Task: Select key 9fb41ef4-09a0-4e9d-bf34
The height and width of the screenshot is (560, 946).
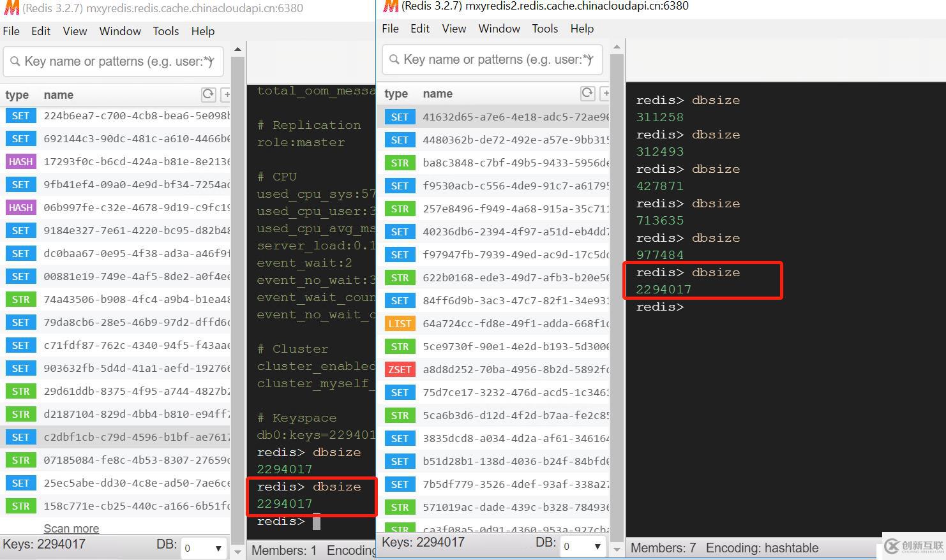Action: (x=115, y=185)
